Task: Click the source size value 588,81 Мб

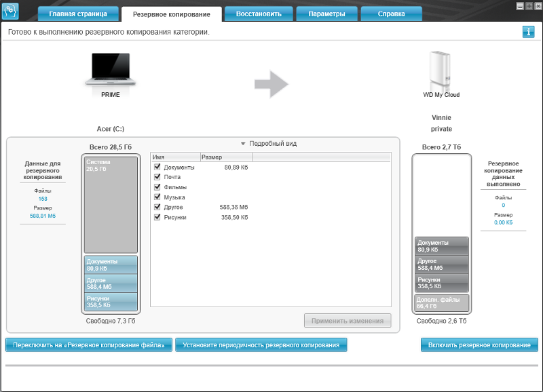Action: [43, 216]
